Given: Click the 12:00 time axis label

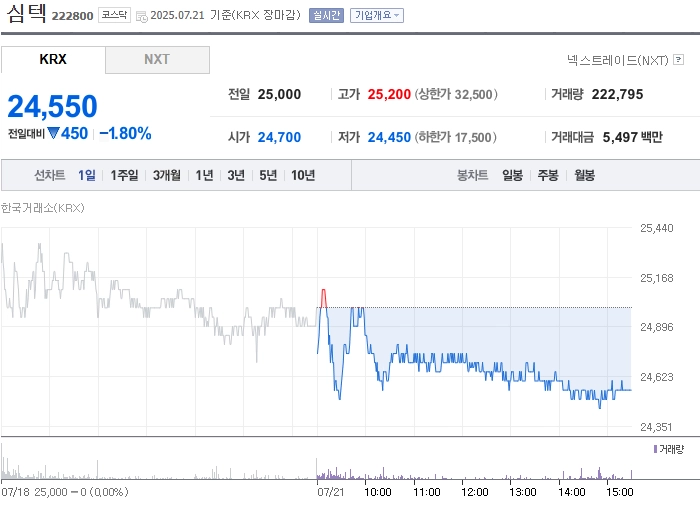Looking at the screenshot, I should point(475,492).
